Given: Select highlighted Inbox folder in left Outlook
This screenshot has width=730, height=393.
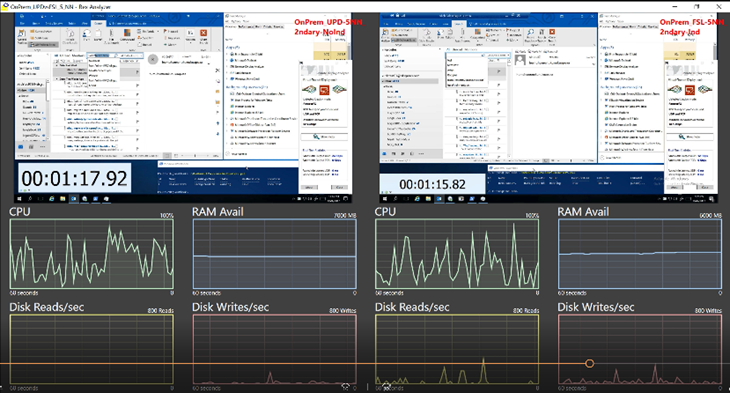Looking at the screenshot, I should (31, 90).
